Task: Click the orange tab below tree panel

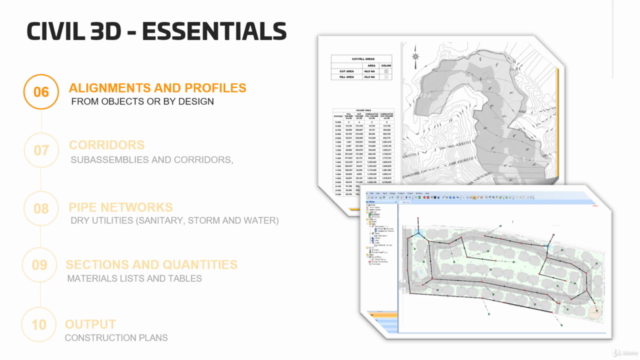Action: (383, 315)
